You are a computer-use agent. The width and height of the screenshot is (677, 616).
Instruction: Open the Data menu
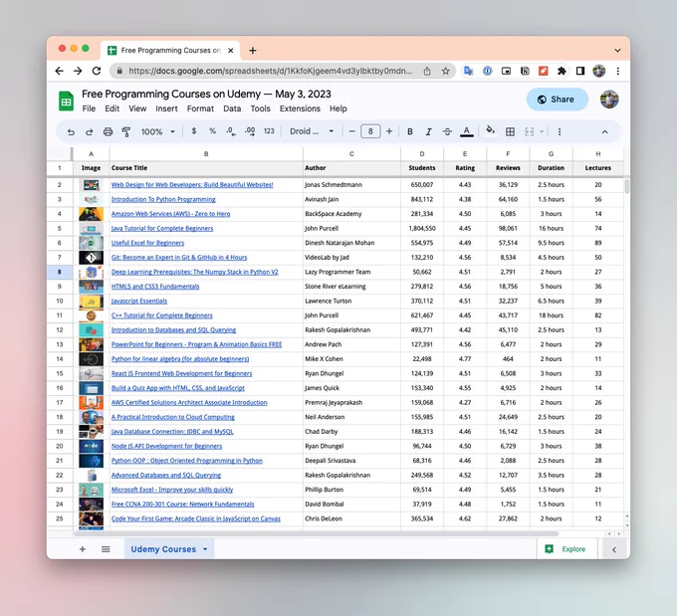pyautogui.click(x=232, y=108)
